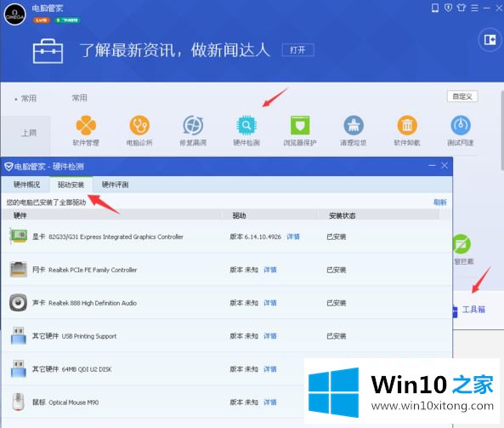504x428 pixels.
Task: Open 浏览器保护 browser protection icon
Action: click(x=300, y=125)
